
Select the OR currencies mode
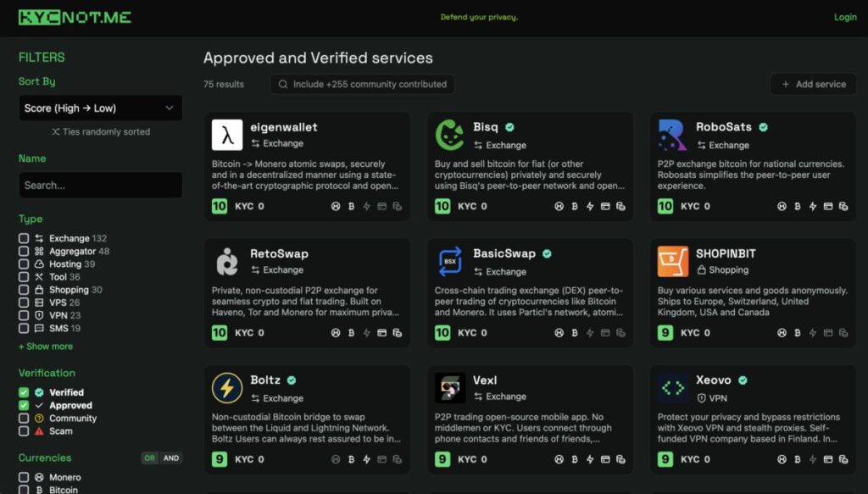pyautogui.click(x=150, y=458)
